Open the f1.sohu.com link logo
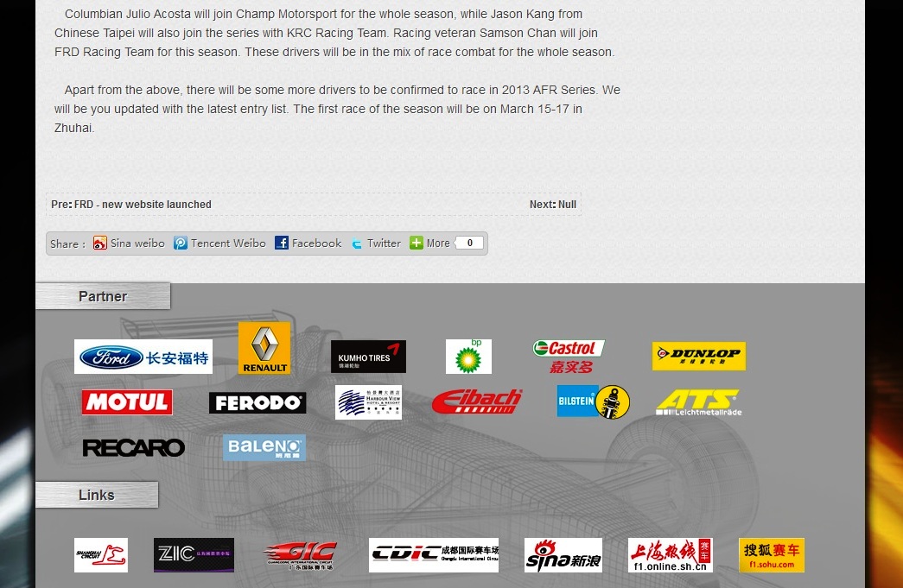Image resolution: width=903 pixels, height=588 pixels. click(x=771, y=555)
